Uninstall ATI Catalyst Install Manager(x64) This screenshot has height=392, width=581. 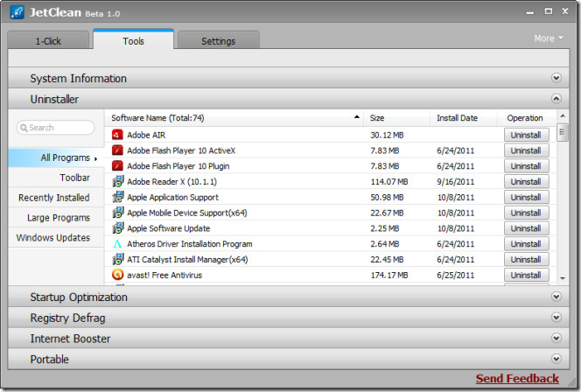coord(526,259)
